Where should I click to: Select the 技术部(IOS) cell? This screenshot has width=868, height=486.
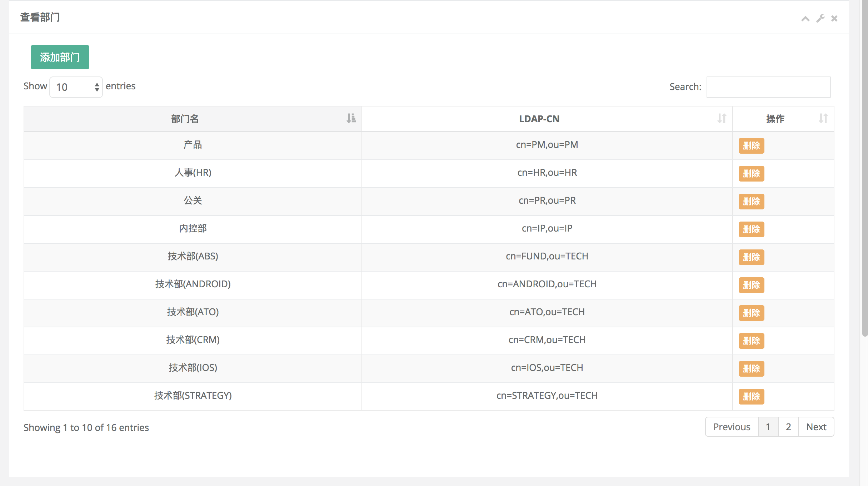click(x=193, y=368)
